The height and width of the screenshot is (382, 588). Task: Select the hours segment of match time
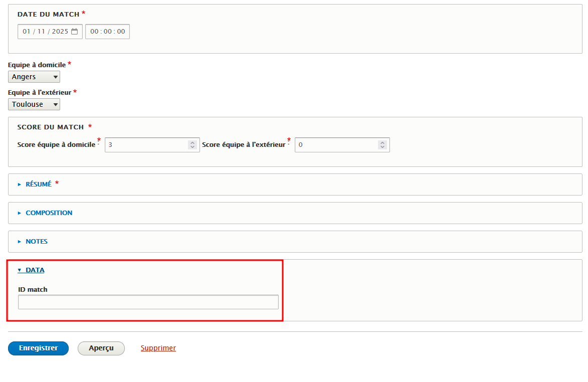point(94,32)
